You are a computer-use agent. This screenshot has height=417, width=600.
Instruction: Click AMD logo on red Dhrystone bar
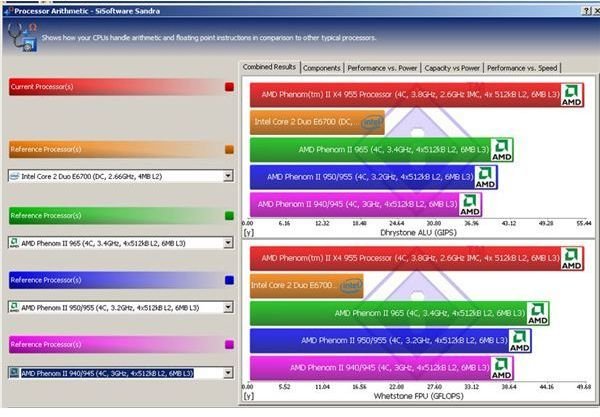pyautogui.click(x=571, y=95)
